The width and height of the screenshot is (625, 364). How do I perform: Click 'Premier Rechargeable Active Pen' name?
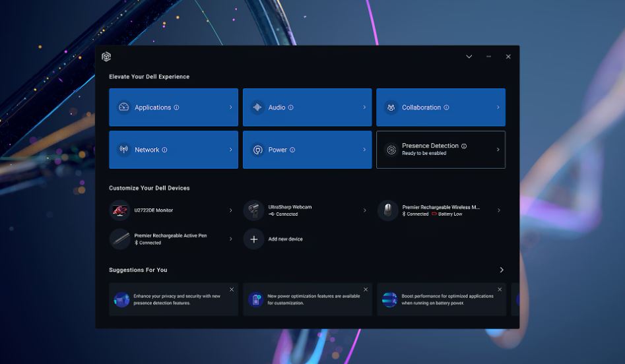pyautogui.click(x=170, y=236)
